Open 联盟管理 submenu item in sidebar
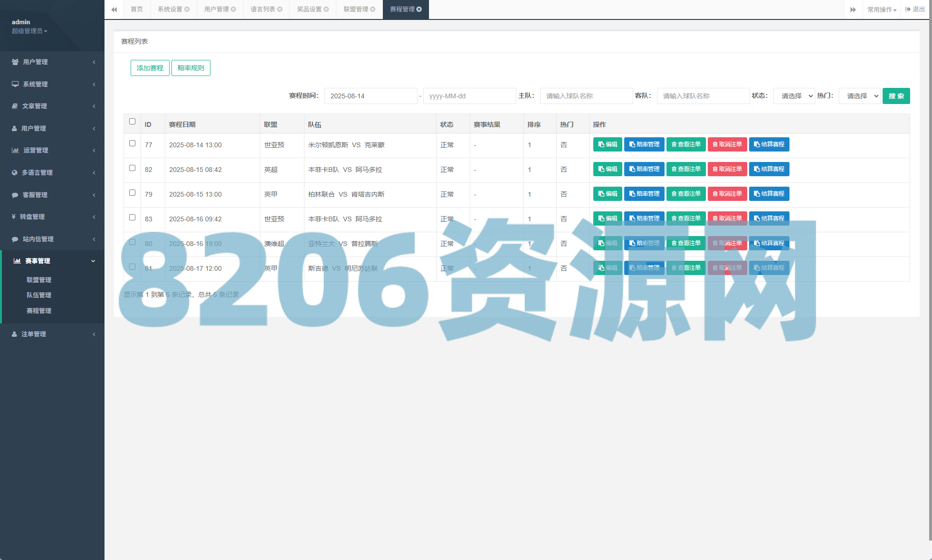The image size is (932, 560). (39, 280)
